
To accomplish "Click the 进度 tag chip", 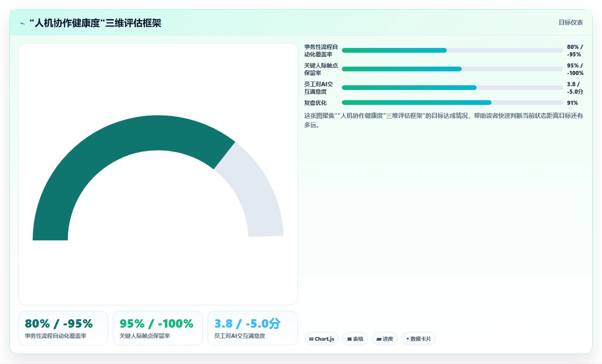I will (x=385, y=339).
